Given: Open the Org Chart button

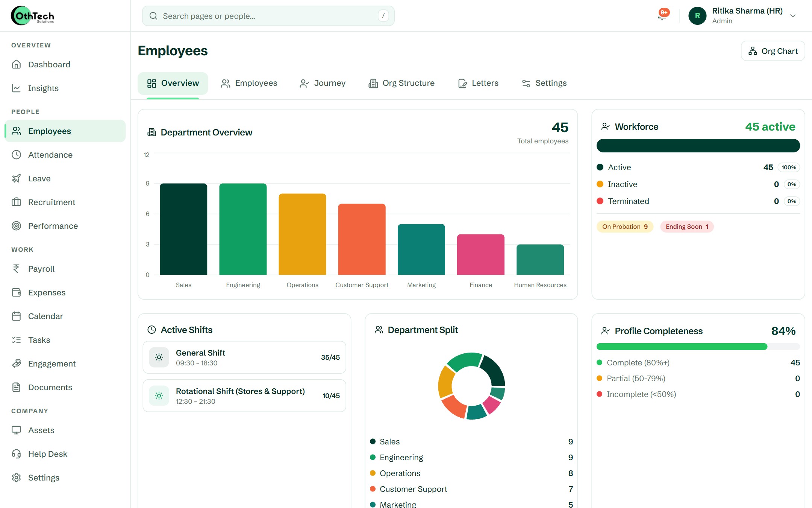Looking at the screenshot, I should [x=773, y=51].
